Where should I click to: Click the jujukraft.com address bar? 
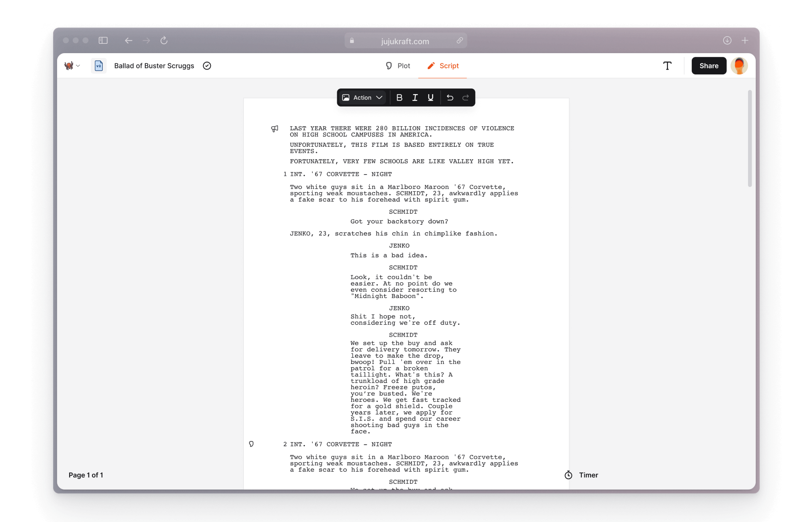pos(406,41)
